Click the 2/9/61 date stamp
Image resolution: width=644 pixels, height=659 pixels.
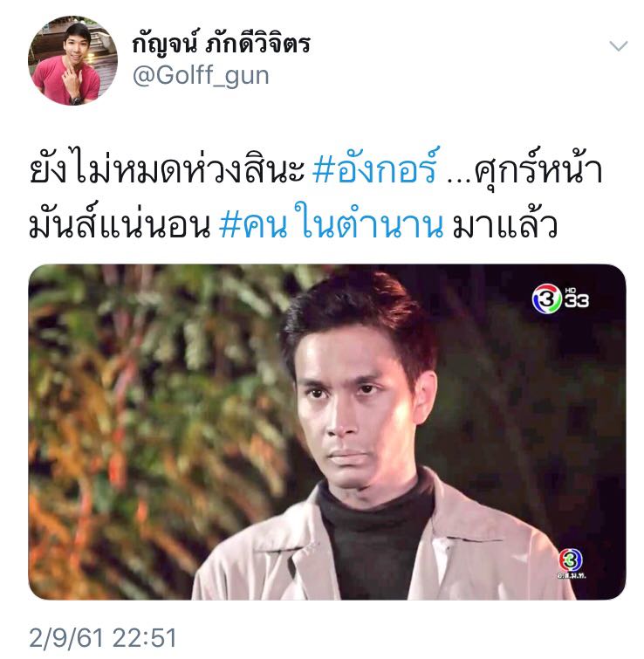(x=67, y=637)
